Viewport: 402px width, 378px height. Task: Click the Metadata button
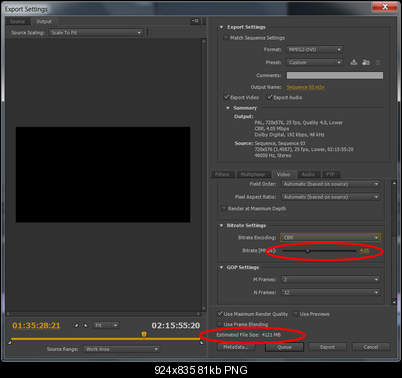(236, 347)
